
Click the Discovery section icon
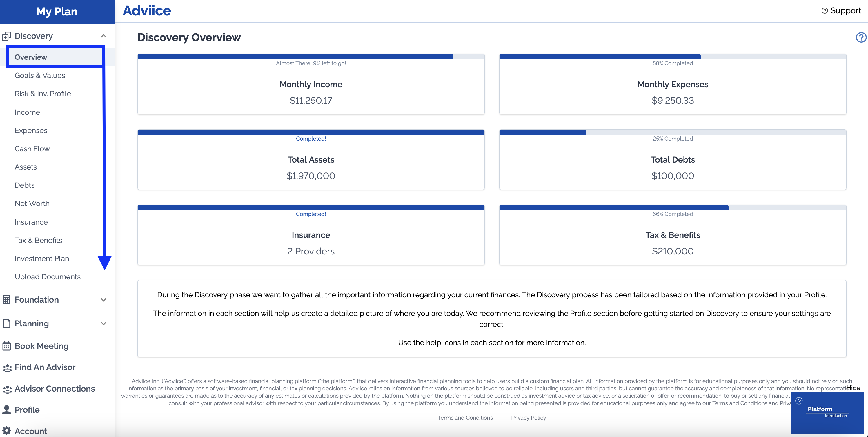(x=6, y=36)
